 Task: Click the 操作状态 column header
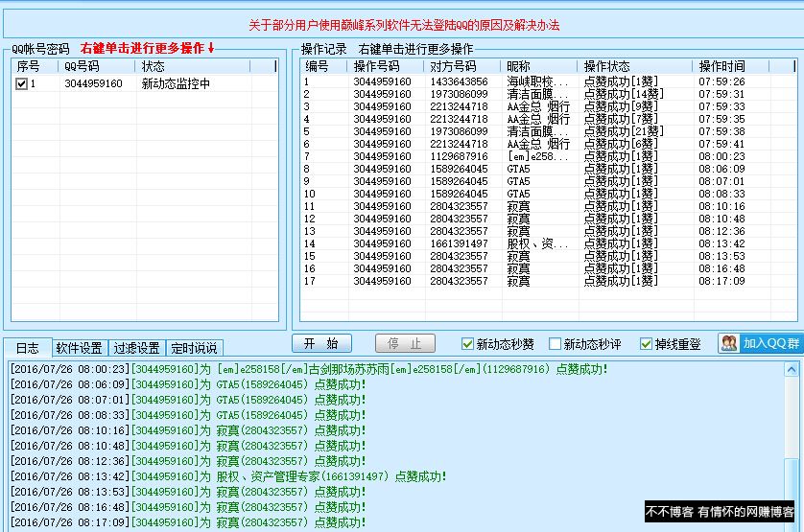pos(607,66)
